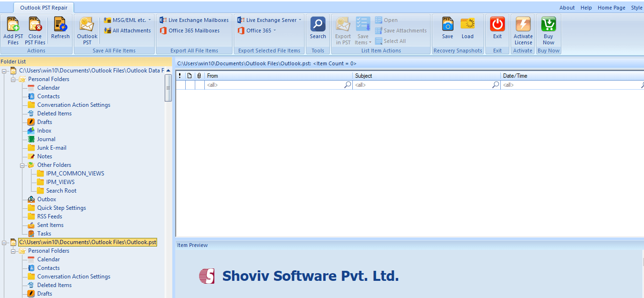Collapse first Personal Folders node
The width and height of the screenshot is (644, 298).
tap(13, 79)
